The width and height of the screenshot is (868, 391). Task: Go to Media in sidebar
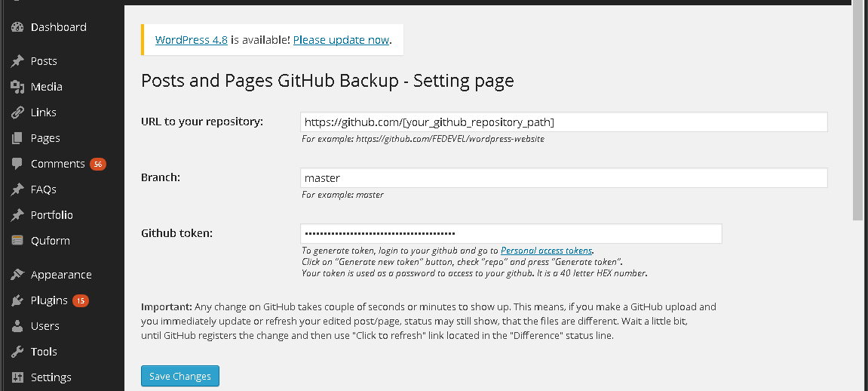click(47, 86)
